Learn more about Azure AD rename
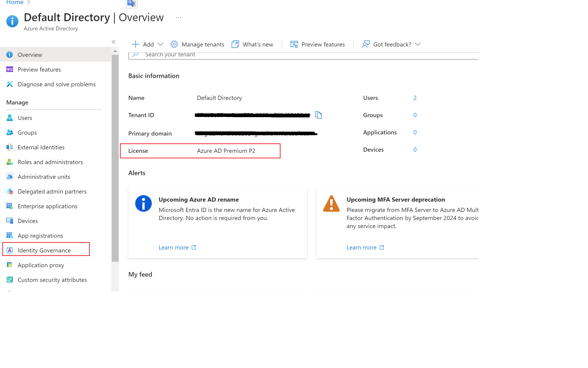 177,247
